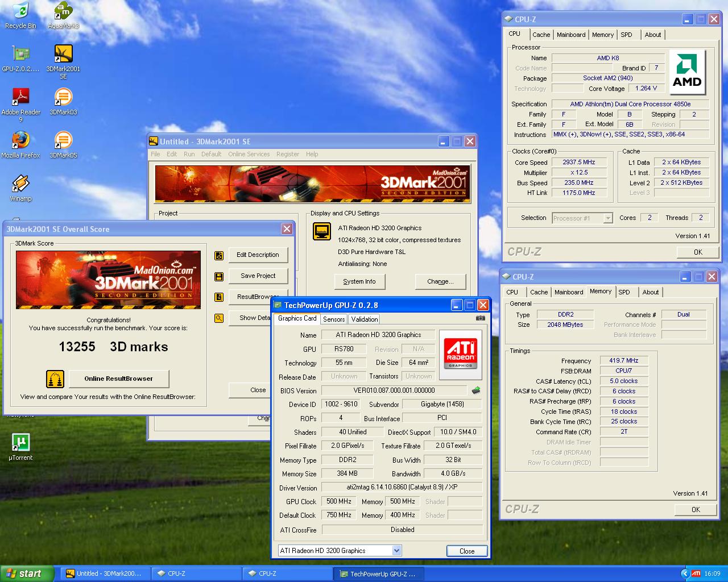
Task: Click the Online ResultBrowser button
Action: click(119, 379)
